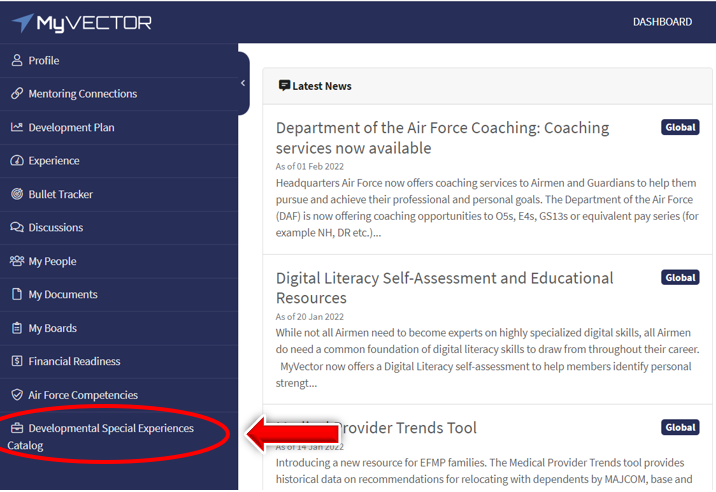Click the MyVECTOR logo
Screen dimensions: 716x492
(x=82, y=23)
